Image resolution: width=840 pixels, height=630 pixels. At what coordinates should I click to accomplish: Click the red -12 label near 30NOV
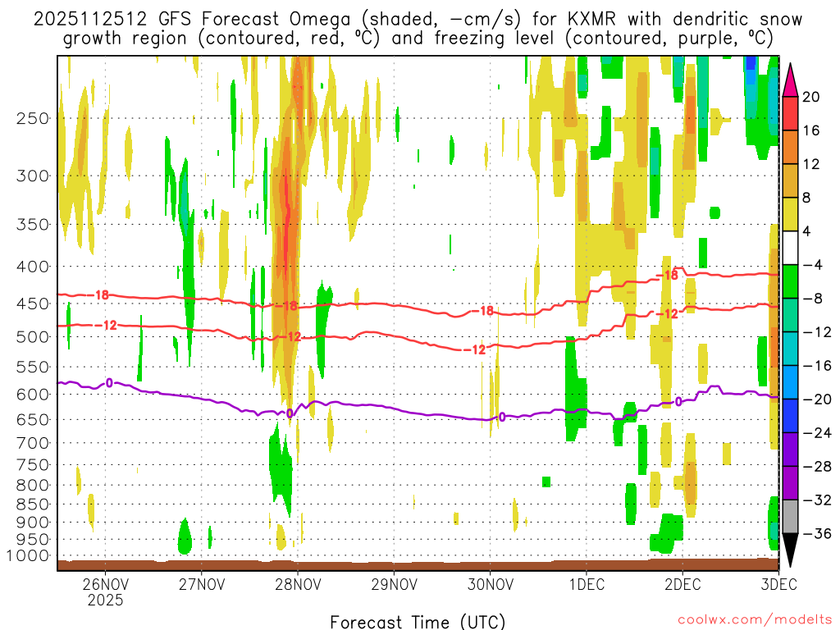coord(475,349)
